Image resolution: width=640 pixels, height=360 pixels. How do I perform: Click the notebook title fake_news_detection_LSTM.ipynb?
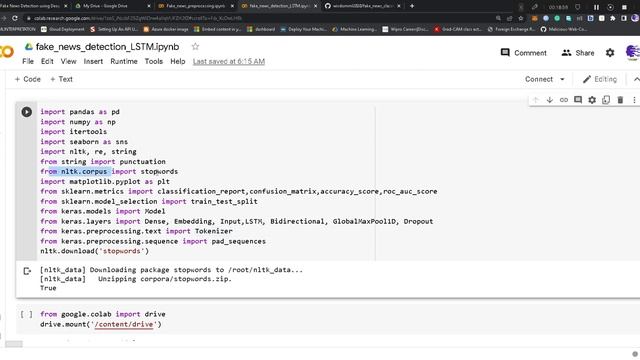tap(107, 47)
